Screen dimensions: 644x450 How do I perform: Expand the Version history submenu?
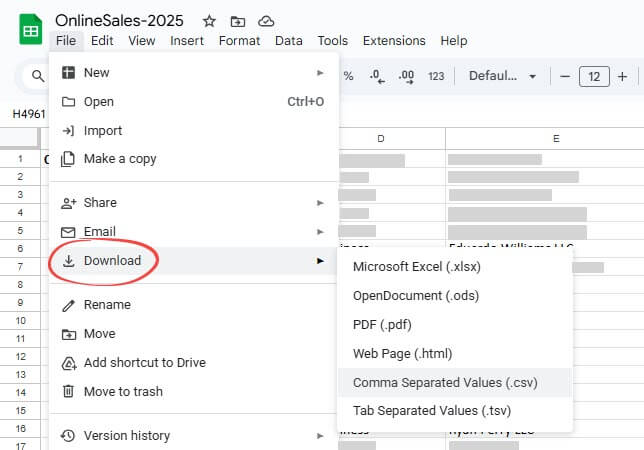click(x=193, y=435)
